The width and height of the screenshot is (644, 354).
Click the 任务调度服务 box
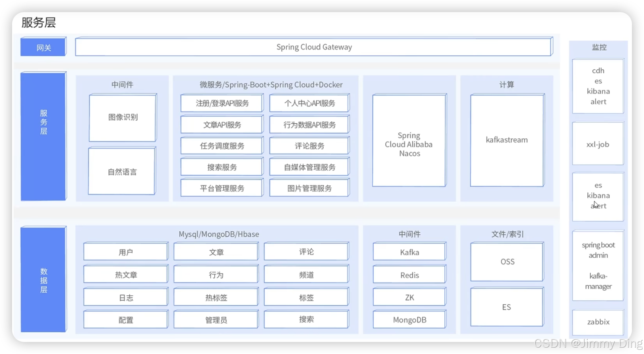(222, 146)
